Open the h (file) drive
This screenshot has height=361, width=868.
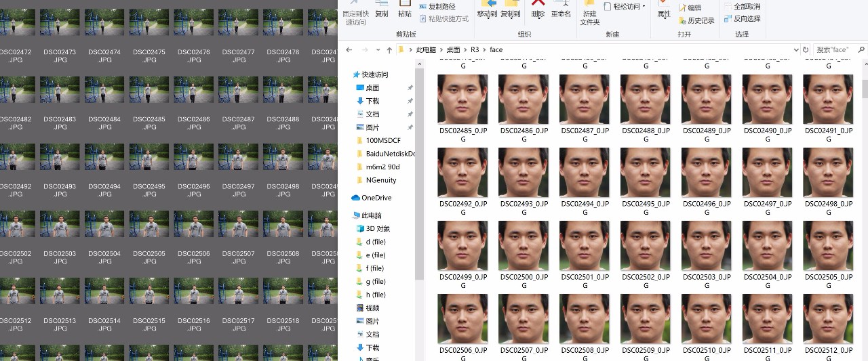(x=370, y=295)
